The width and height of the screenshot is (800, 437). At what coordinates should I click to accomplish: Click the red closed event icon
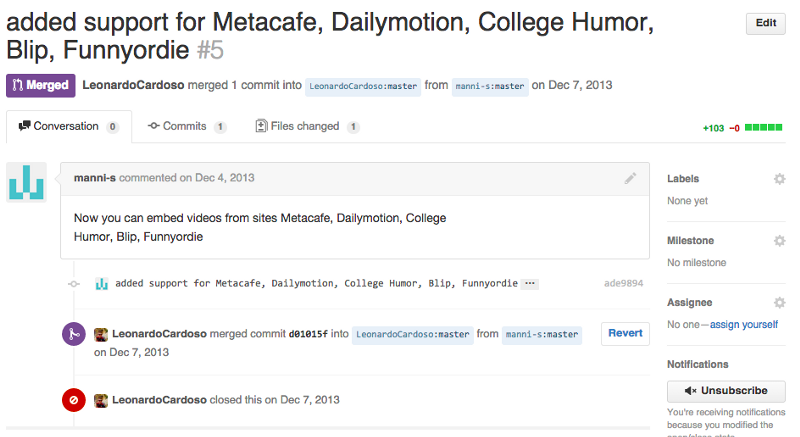(73, 400)
